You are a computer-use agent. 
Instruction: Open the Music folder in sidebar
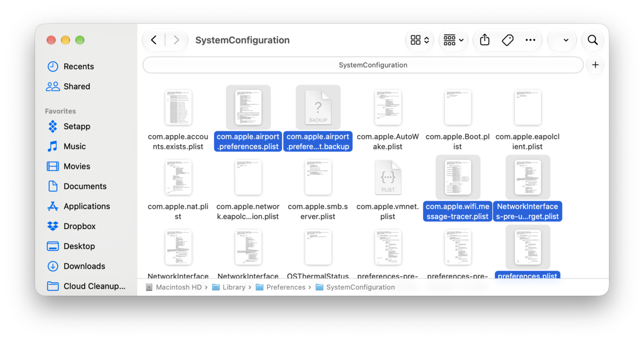(x=75, y=146)
